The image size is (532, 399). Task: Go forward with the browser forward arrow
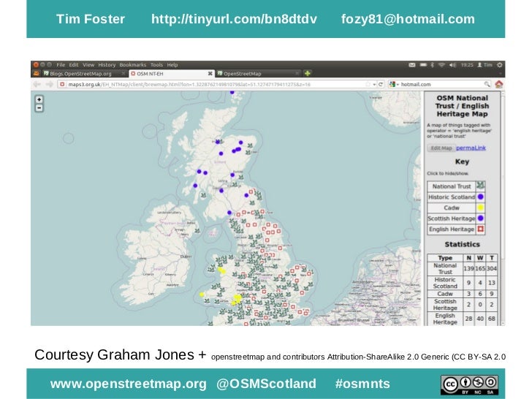click(x=50, y=84)
